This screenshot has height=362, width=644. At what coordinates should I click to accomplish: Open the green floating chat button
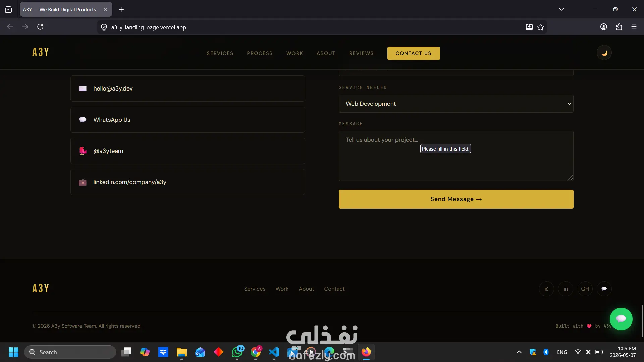point(621,319)
